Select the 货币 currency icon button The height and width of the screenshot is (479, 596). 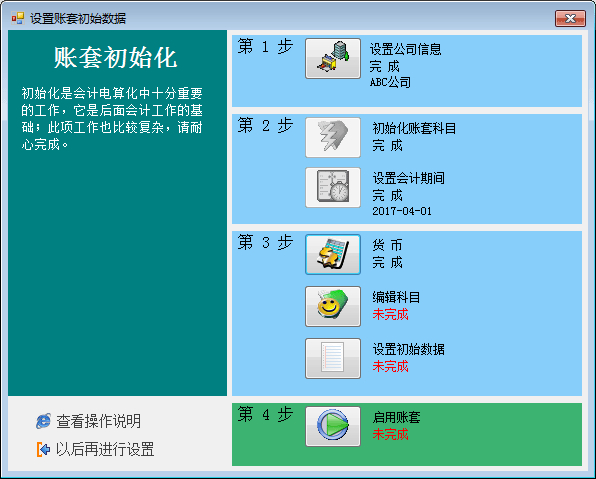coord(333,254)
